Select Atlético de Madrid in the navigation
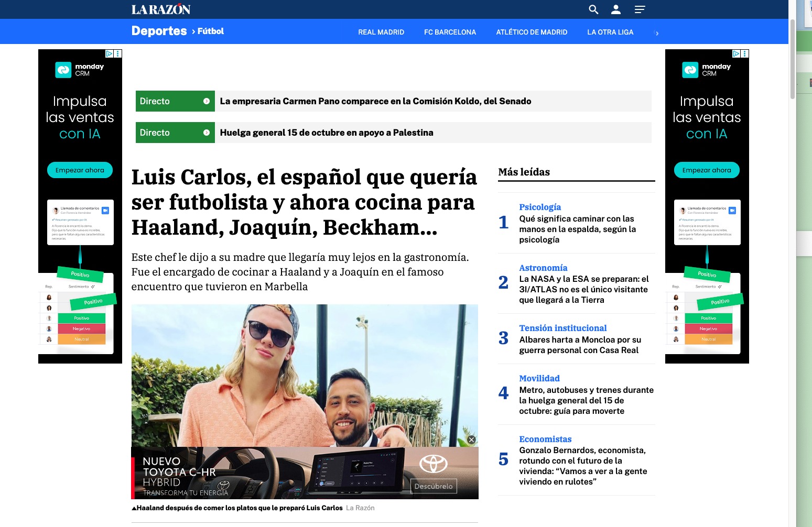The image size is (812, 527). [x=532, y=32]
